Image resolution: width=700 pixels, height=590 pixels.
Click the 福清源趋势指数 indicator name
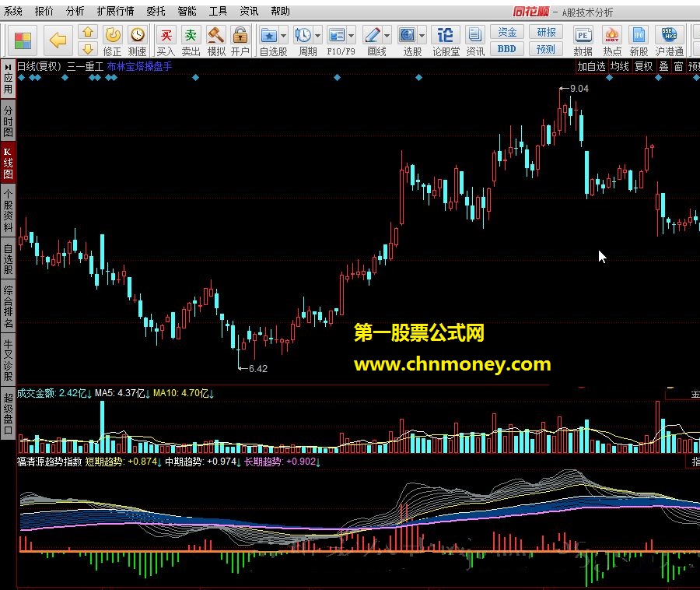tap(50, 462)
